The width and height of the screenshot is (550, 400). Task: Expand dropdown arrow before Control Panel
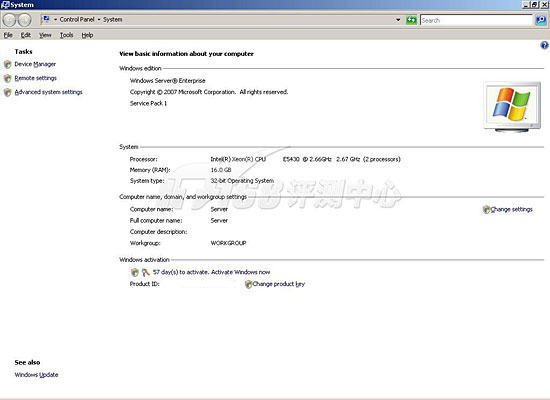coord(55,20)
